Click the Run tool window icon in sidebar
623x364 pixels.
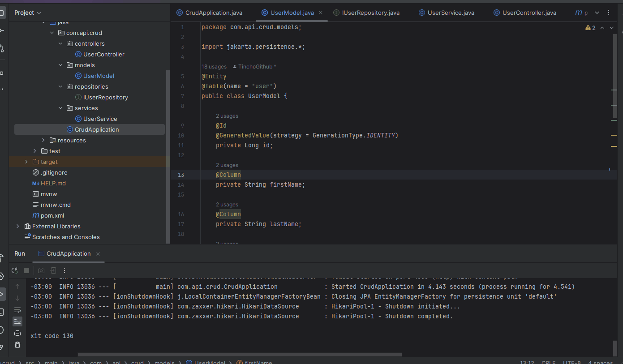(x=2, y=294)
